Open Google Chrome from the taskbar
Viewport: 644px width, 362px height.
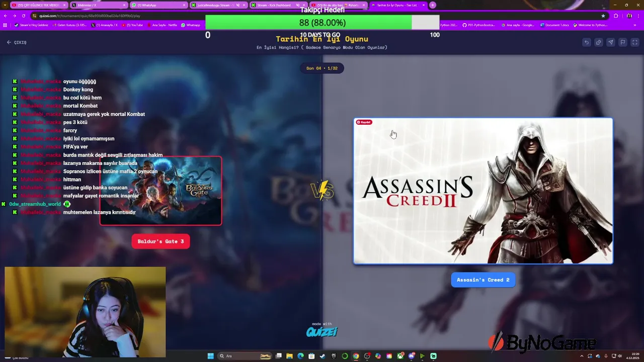pyautogui.click(x=356, y=356)
